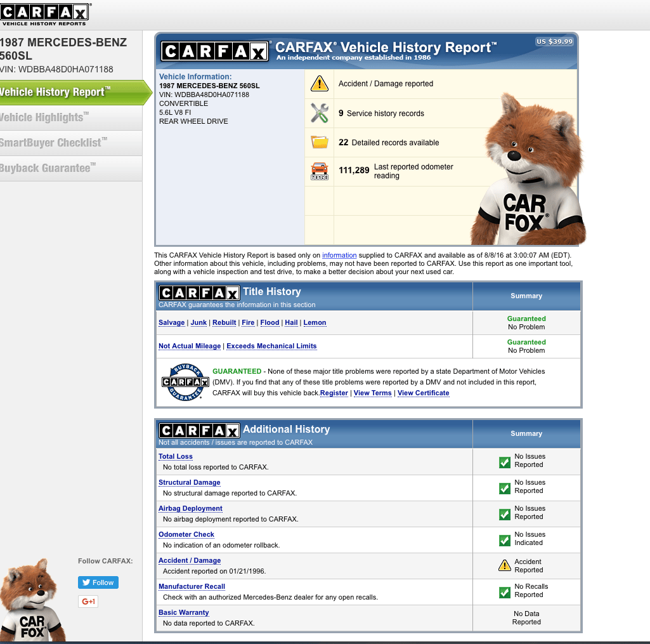Open the Vehicle Highlights tab
650x644 pixels.
71,118
